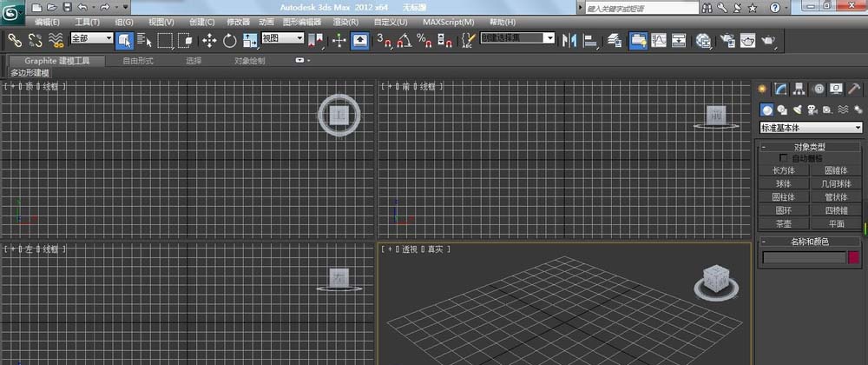
Task: Click the Use Pivot Point Center icon
Action: point(316,40)
